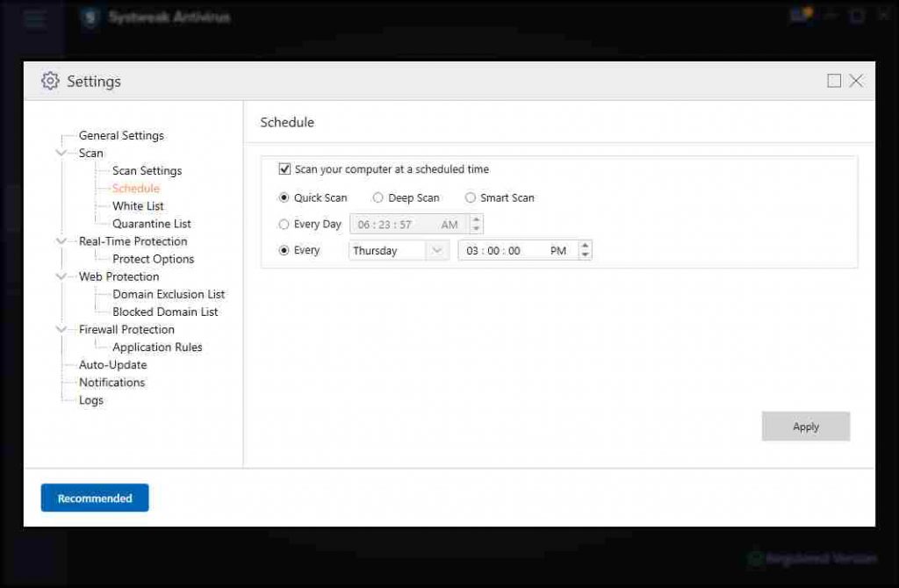Open Protect Options page
The image size is (899, 588).
click(x=153, y=259)
